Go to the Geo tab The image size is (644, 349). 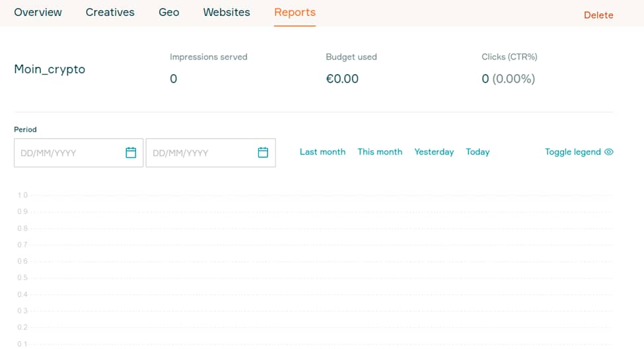(169, 13)
